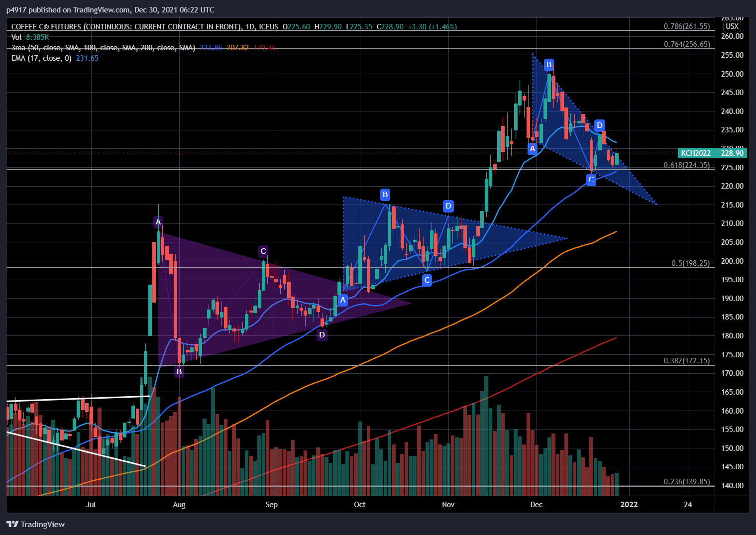The height and width of the screenshot is (535, 756).
Task: Click blue B marker atop the October triangle
Action: coord(385,194)
